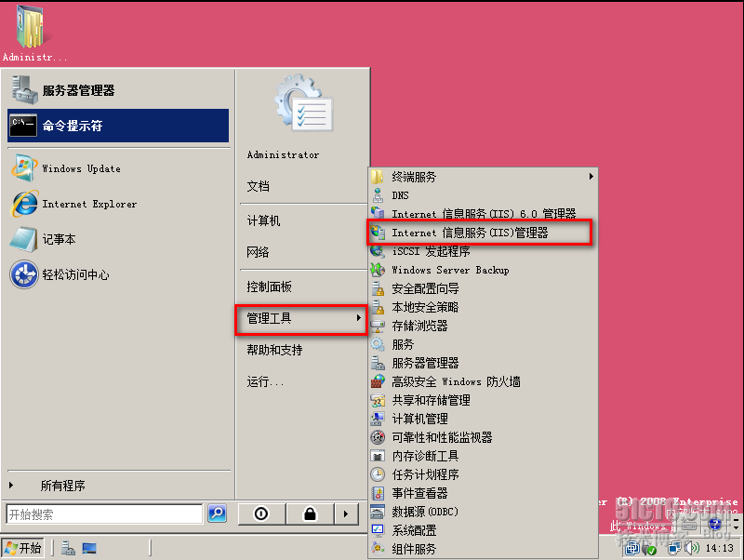744x560 pixels.
Task: Click the 本地安全策略 icon
Action: (x=378, y=307)
